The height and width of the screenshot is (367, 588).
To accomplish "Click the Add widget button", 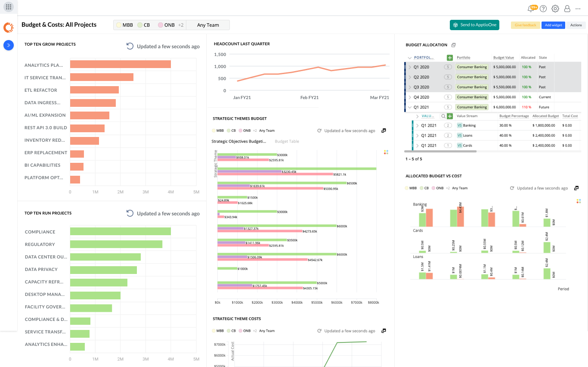I will [x=553, y=25].
